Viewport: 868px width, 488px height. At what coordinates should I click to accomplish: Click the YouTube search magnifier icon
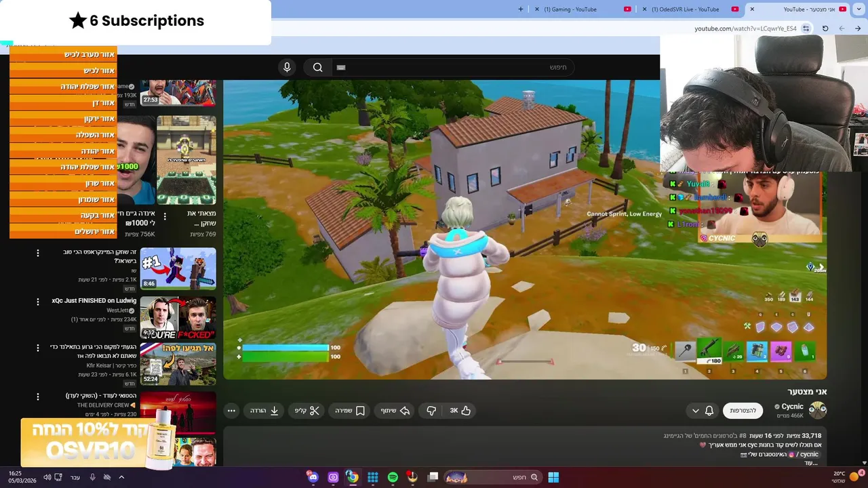317,67
